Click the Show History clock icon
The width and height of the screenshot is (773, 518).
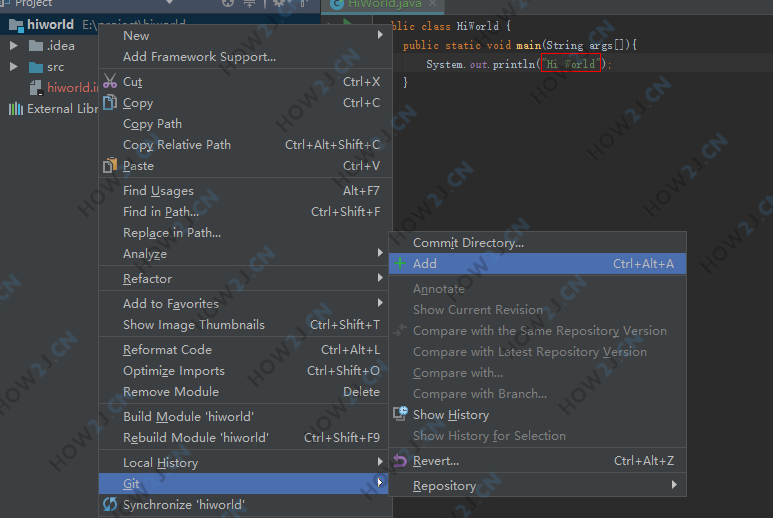(x=400, y=414)
